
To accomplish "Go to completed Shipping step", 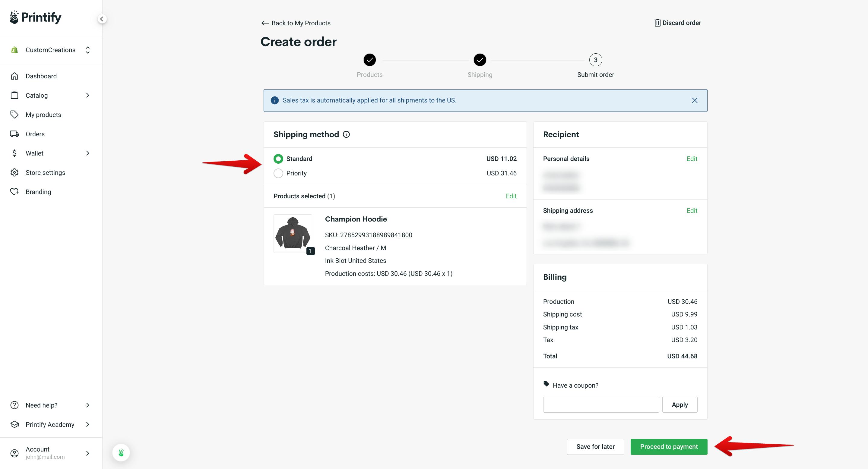I will point(480,60).
